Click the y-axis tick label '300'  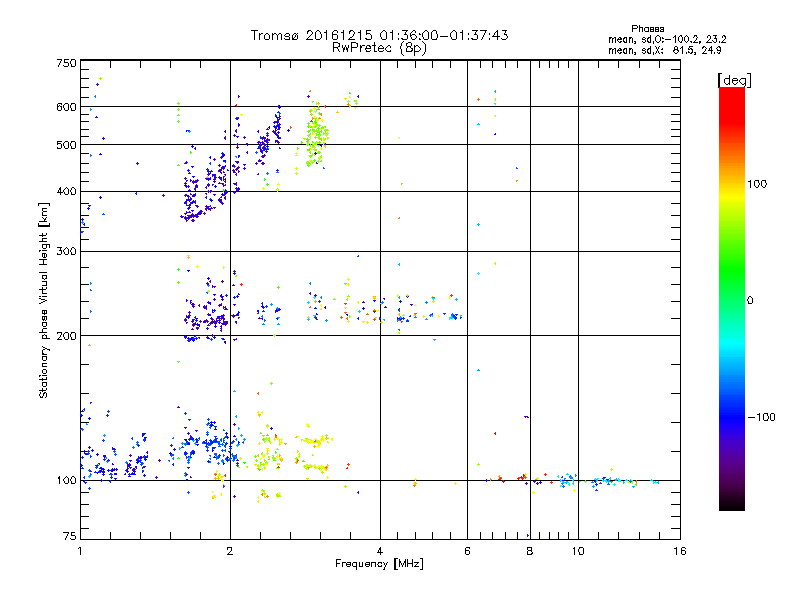tap(66, 251)
